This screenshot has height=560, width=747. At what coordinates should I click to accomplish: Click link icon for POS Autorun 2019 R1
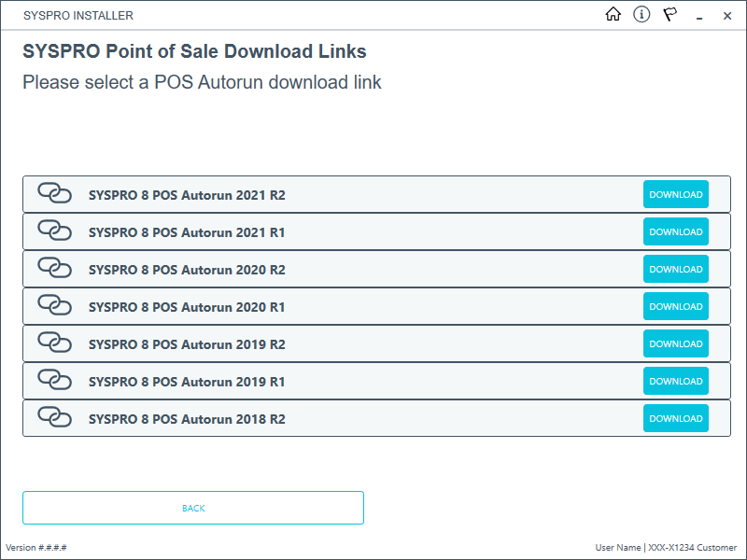click(54, 380)
